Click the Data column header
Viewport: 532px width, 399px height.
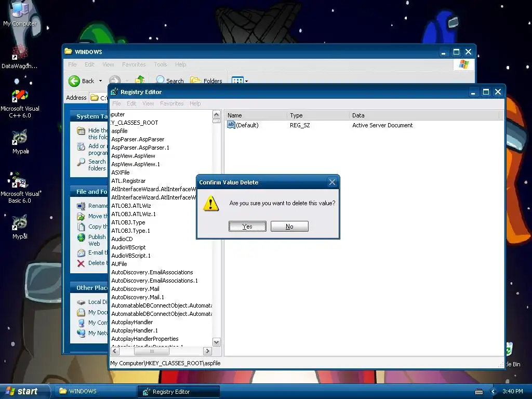(x=424, y=115)
